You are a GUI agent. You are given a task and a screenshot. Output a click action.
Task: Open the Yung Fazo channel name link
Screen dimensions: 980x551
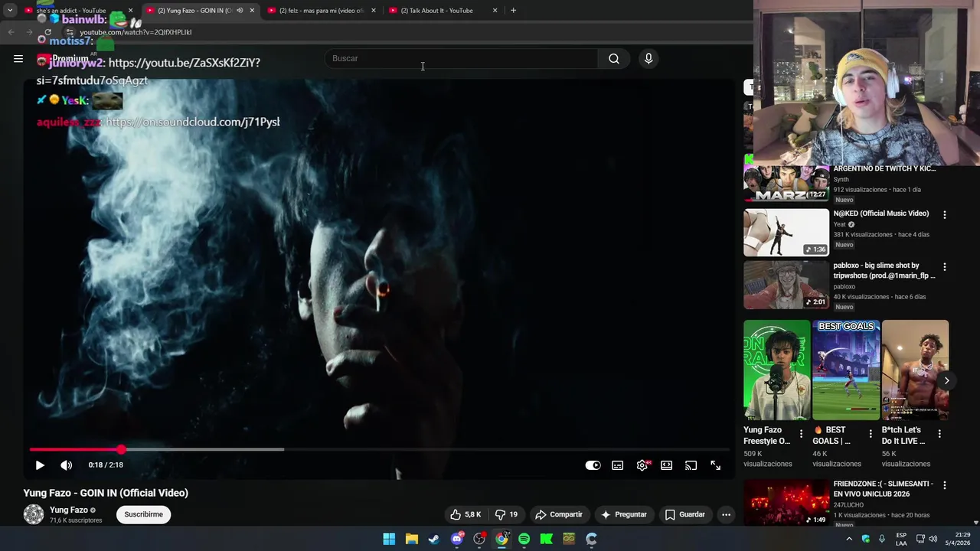pos(69,510)
